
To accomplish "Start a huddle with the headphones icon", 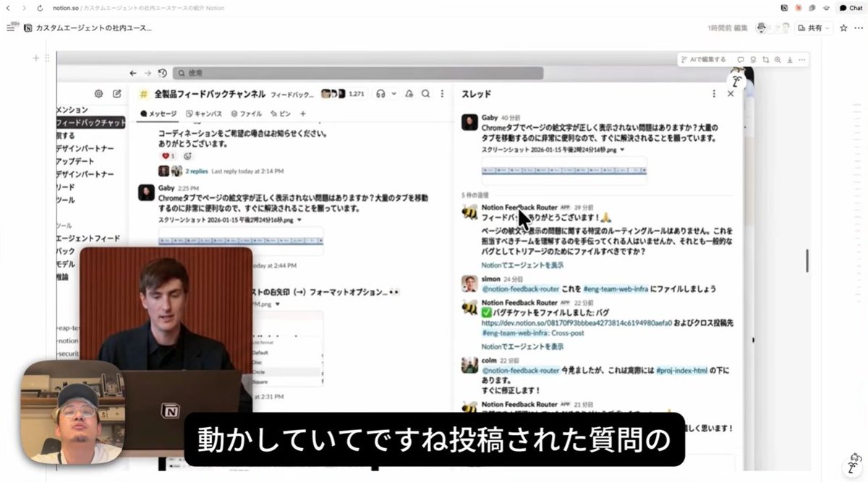I will (x=380, y=94).
